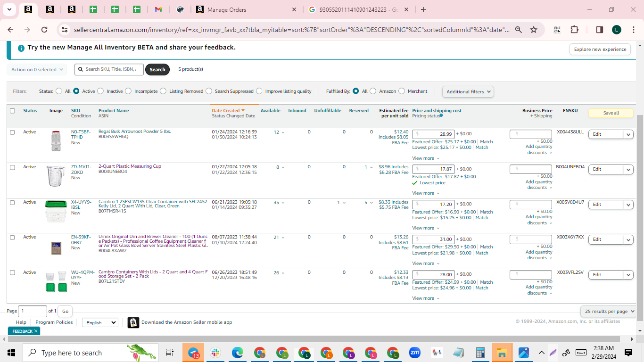Screen dimensions: 644x362
Task: Open the page zoom magnifier in address bar
Action: tap(519, 30)
